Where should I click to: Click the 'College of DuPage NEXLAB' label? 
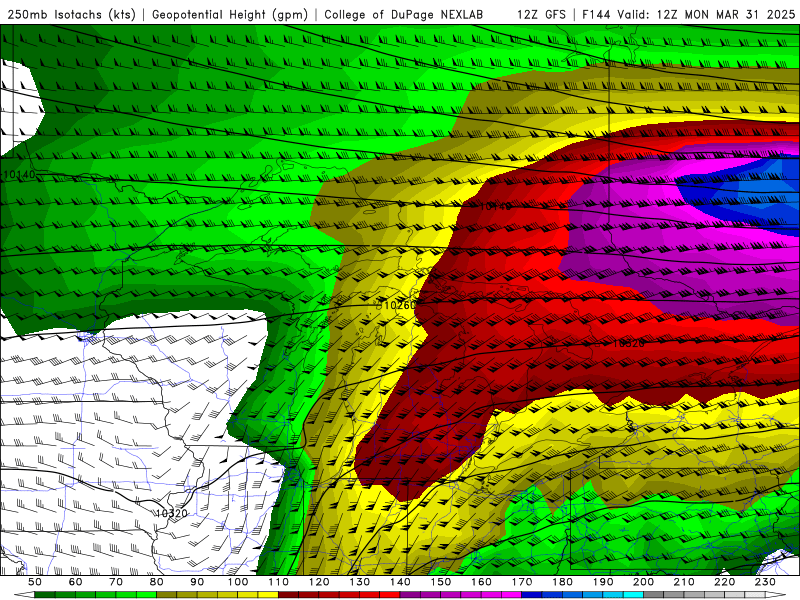click(404, 15)
